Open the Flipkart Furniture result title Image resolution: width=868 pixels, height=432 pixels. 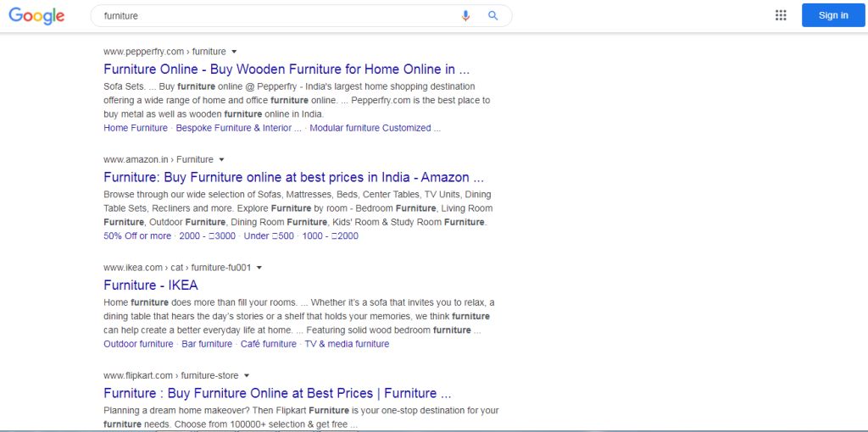(x=277, y=393)
